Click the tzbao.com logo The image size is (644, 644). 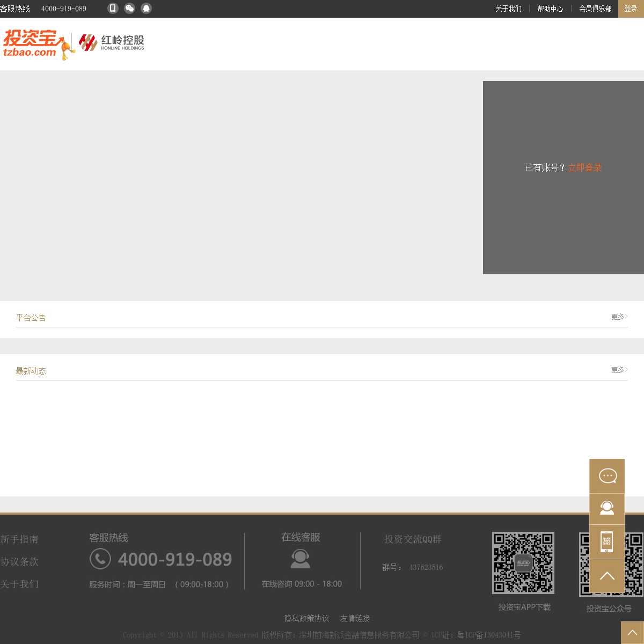[38, 44]
